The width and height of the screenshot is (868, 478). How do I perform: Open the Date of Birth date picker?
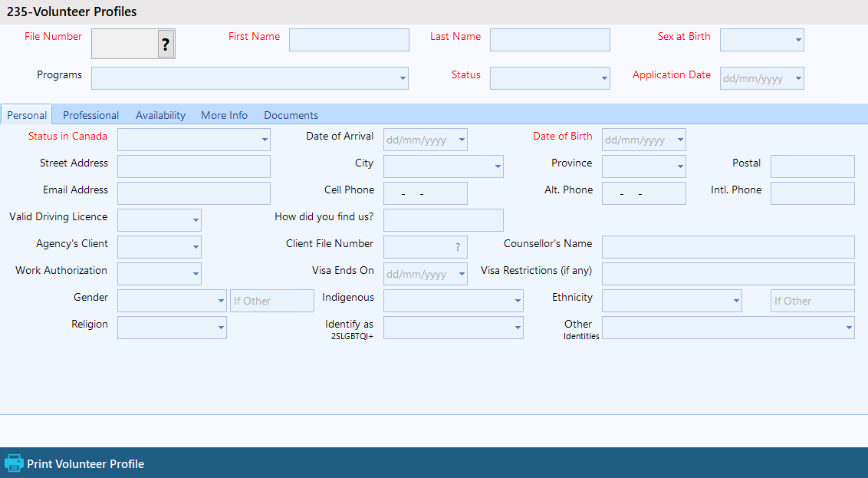pos(680,140)
